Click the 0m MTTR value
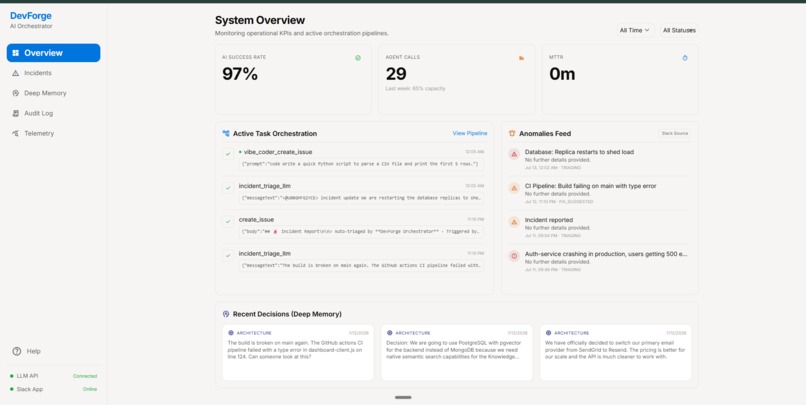The width and height of the screenshot is (806, 405). 562,74
